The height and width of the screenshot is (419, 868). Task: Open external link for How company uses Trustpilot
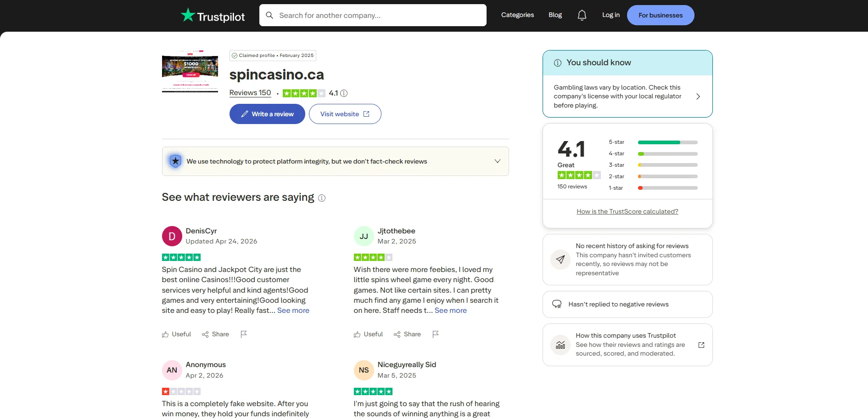(701, 345)
